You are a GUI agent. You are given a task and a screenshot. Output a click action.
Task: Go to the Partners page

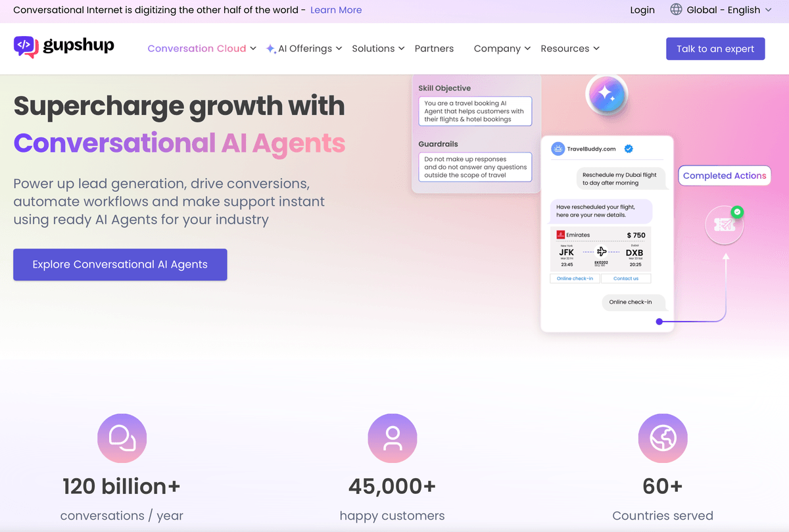[x=434, y=49]
